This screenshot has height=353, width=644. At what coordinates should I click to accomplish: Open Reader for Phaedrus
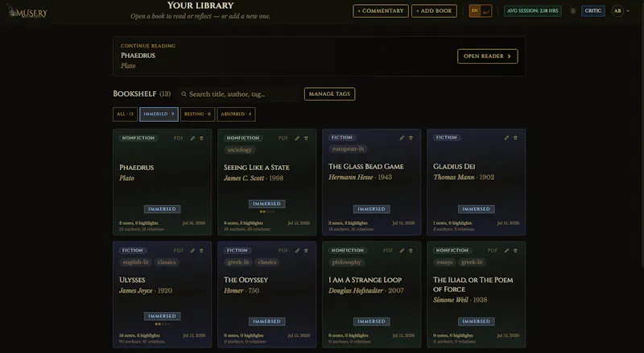click(488, 56)
